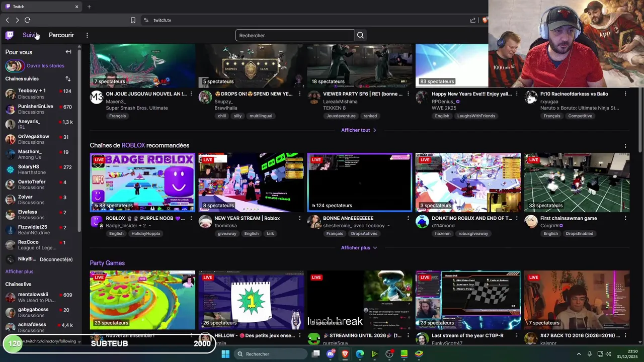Open options for PURPLE NOOB stream
Screen dimensions: 644x362
pyautogui.click(x=191, y=218)
